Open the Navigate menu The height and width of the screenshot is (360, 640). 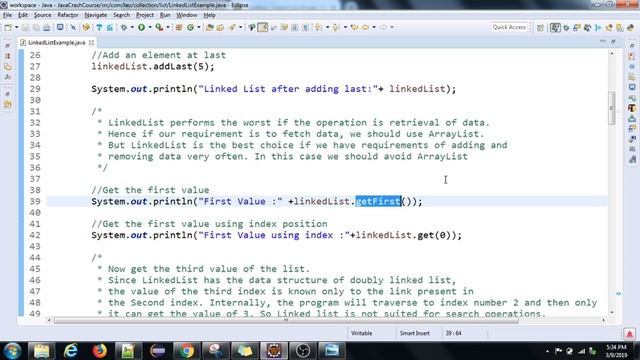96,15
